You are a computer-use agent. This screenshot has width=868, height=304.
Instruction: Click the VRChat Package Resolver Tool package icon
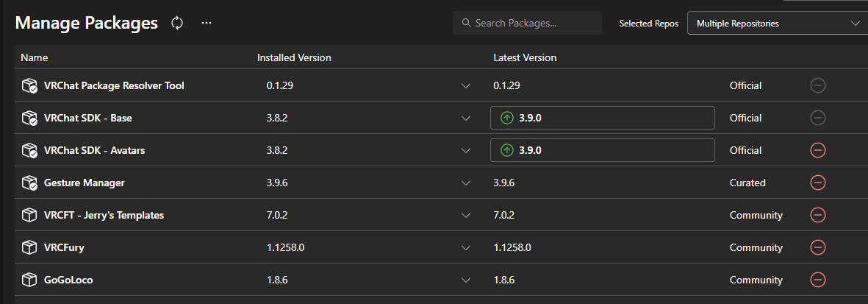29,85
